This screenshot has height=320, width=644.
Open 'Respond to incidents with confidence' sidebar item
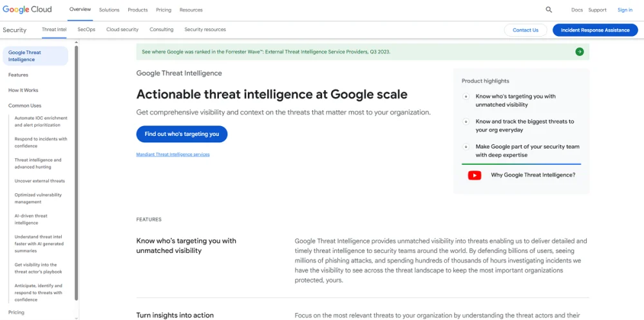coord(41,142)
